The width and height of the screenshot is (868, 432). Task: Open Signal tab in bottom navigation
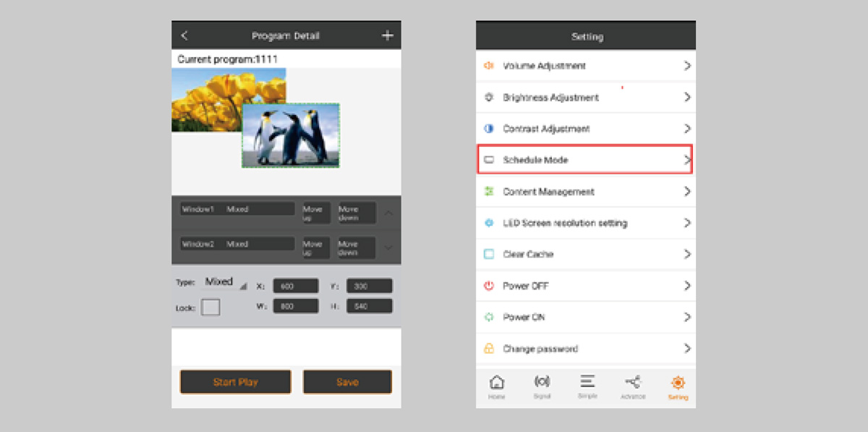[542, 386]
